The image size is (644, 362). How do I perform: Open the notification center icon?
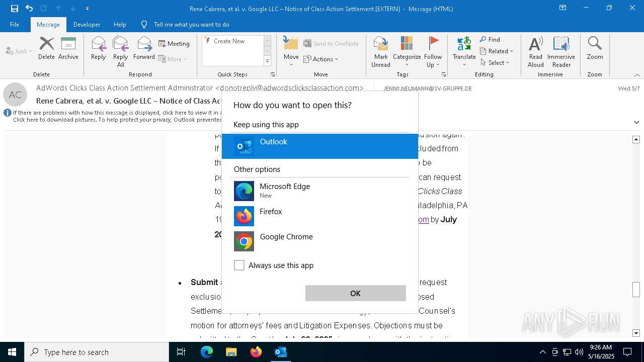[627, 352]
